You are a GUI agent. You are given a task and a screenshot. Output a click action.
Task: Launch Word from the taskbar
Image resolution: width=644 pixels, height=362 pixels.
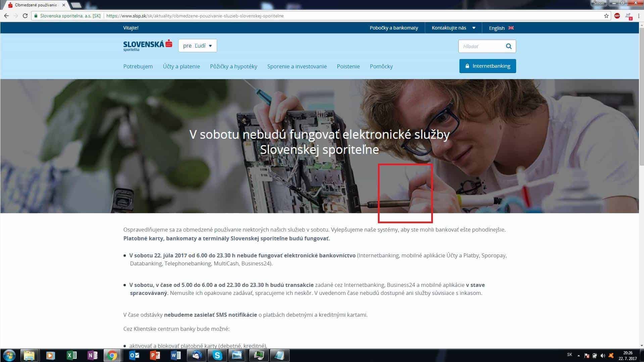pyautogui.click(x=176, y=355)
